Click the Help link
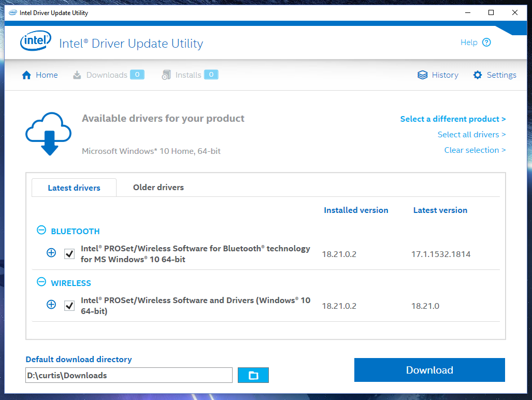Viewport: 532px width, 400px height. (469, 42)
